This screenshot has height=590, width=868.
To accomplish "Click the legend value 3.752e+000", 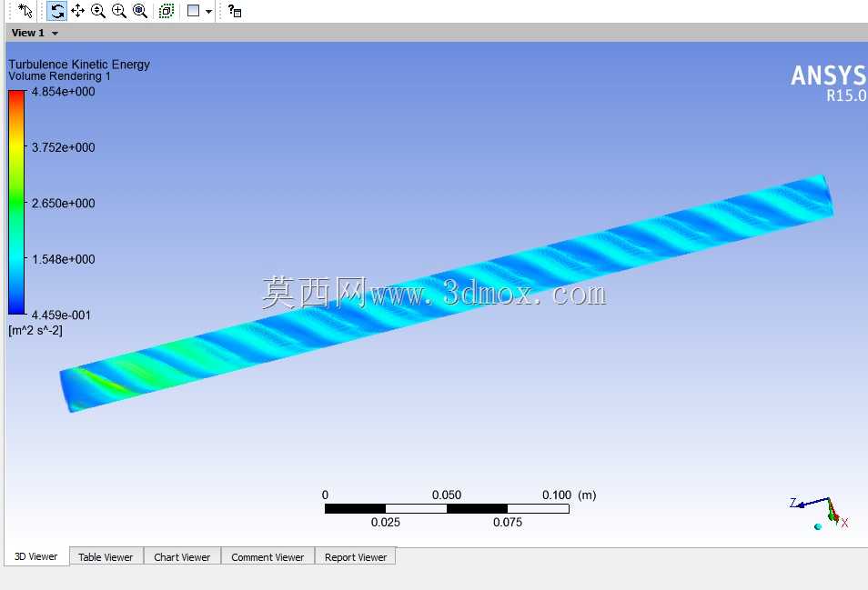I will pyautogui.click(x=63, y=147).
